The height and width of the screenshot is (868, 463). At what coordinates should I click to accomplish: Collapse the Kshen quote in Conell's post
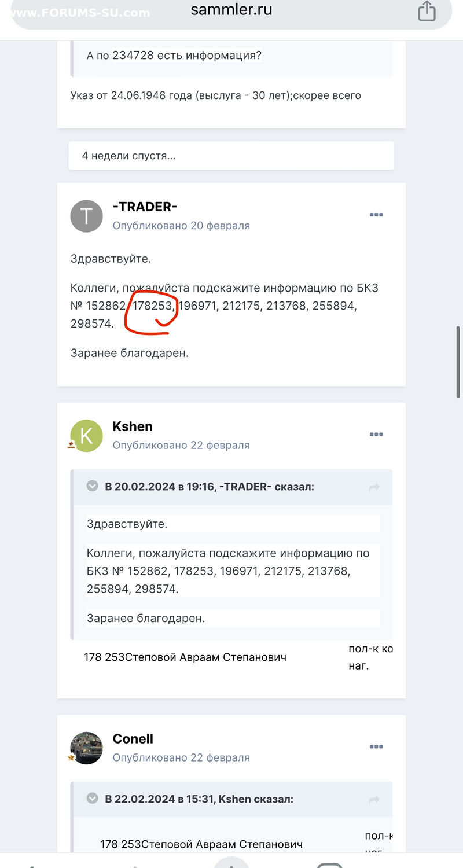tap(92, 799)
